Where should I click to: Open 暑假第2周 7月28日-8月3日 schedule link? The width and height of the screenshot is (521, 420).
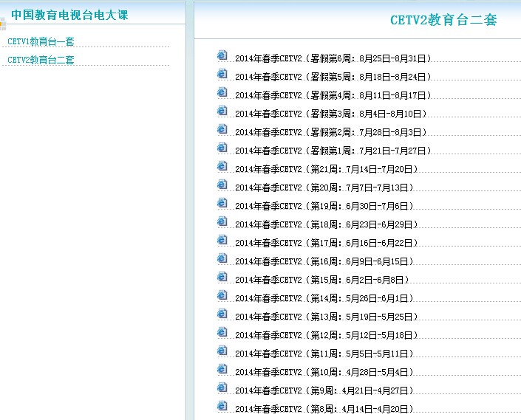click(x=330, y=132)
